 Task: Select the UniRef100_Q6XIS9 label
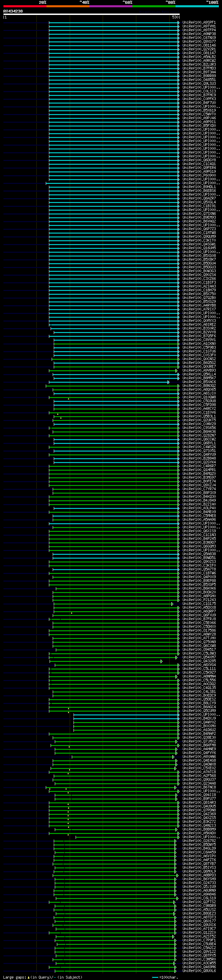pos(199,531)
